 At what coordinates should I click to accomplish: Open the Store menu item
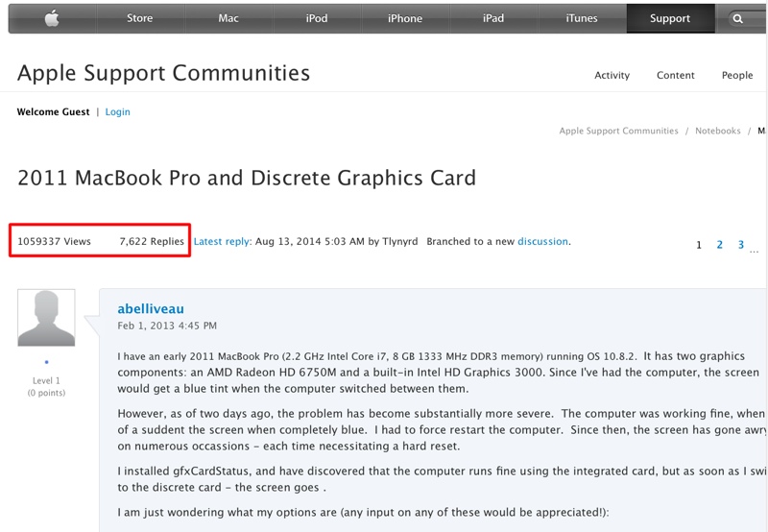[139, 18]
